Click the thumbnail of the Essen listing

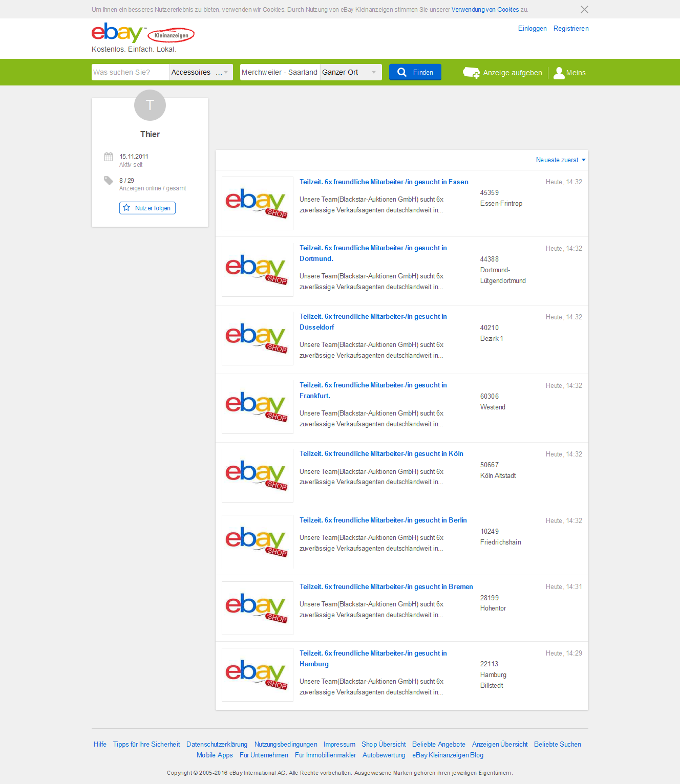pyautogui.click(x=258, y=203)
